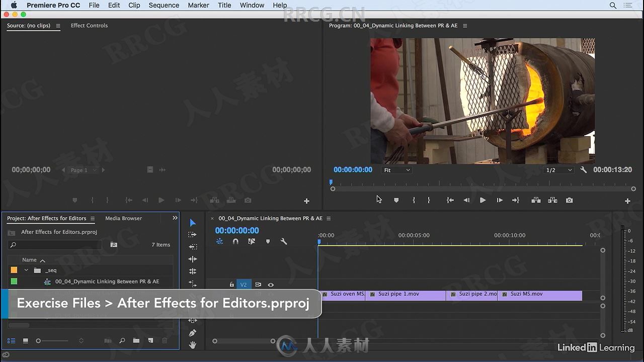Open the Sequence menu

pos(164,5)
